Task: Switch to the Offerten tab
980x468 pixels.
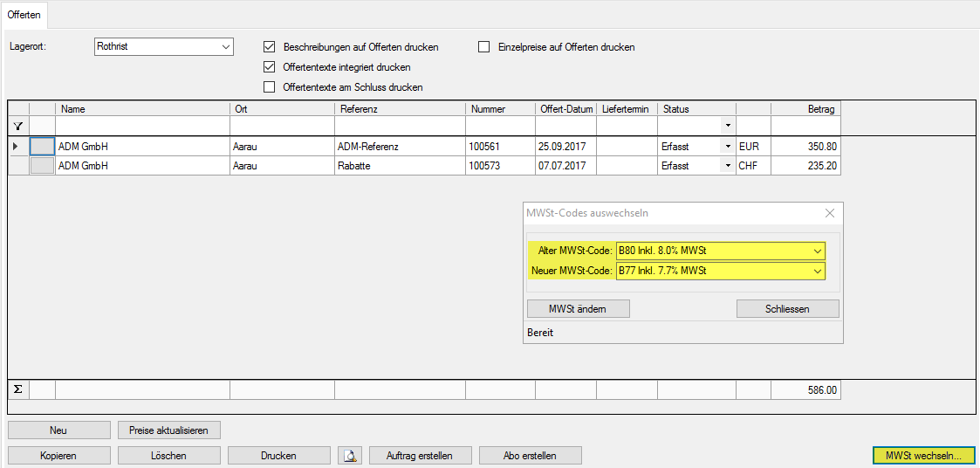Action: 24,16
